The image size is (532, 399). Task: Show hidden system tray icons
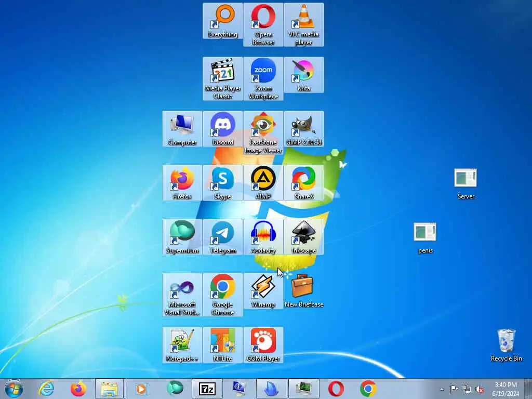[x=442, y=389]
